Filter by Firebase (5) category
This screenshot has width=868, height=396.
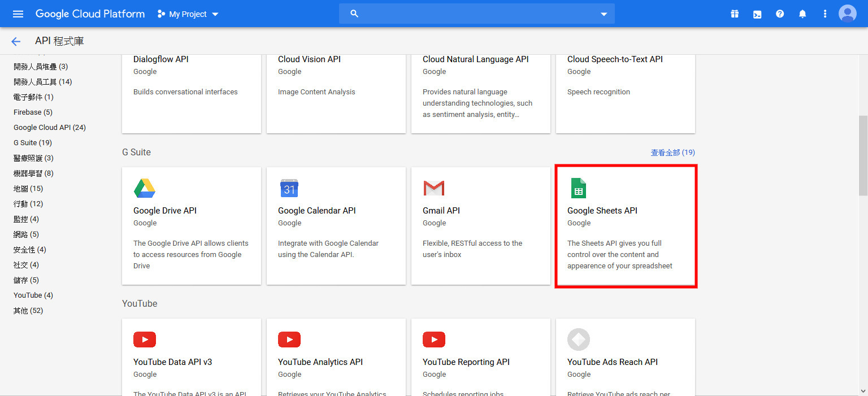click(x=33, y=112)
